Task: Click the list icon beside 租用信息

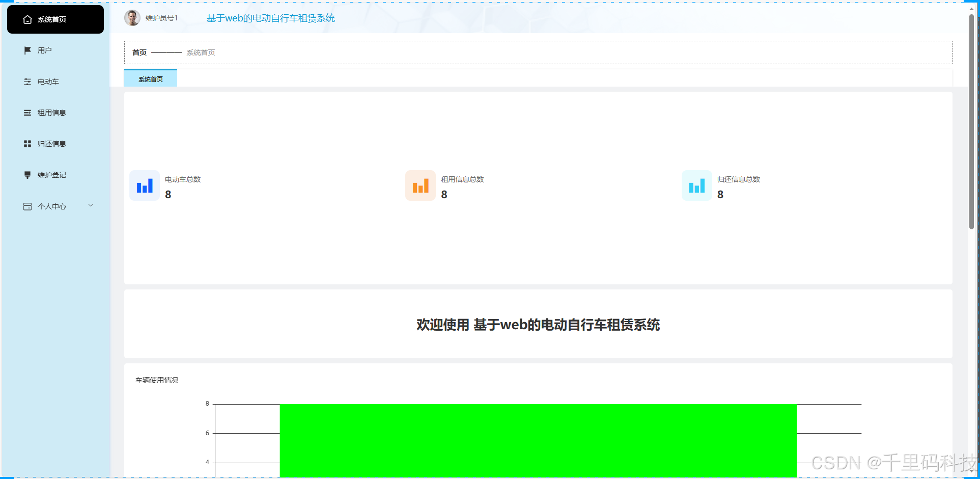Action: [x=27, y=113]
